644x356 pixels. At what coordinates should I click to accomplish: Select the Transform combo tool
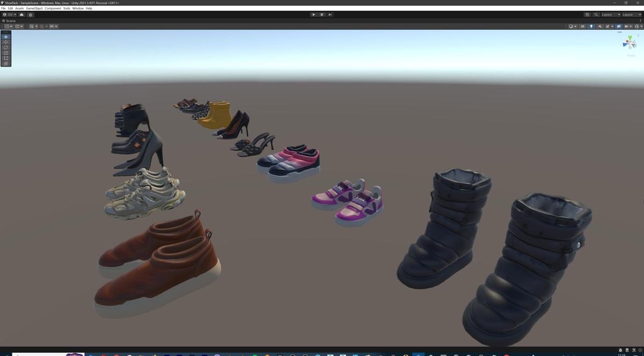[x=5, y=63]
